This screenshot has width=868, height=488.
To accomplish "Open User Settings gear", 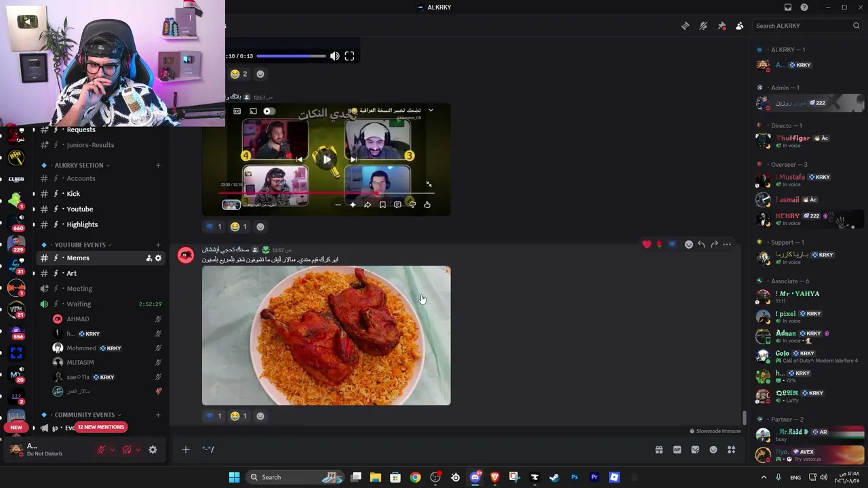I will click(x=153, y=449).
